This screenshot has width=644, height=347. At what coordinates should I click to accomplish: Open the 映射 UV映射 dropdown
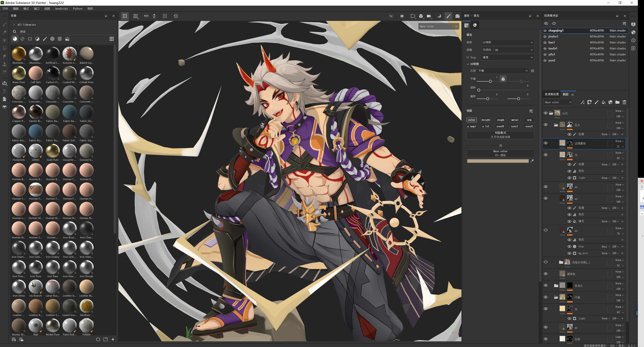507,42
